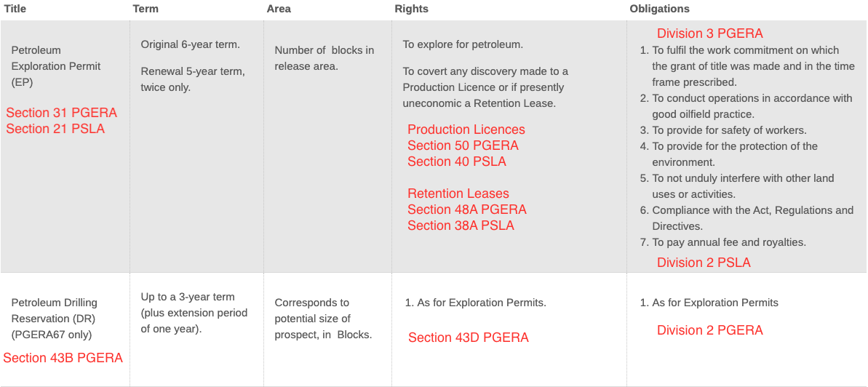Viewport: 868px width, 387px height.
Task: Click the Division 3 PGERA annotation
Action: (709, 33)
